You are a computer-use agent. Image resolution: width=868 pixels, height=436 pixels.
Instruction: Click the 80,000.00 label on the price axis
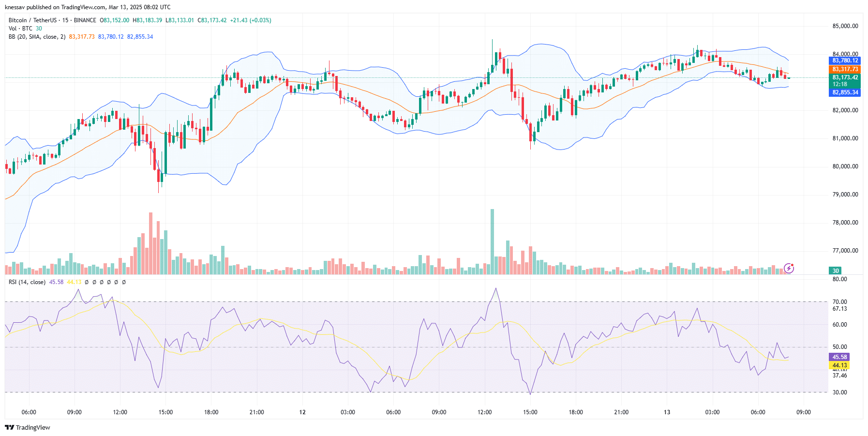pos(845,166)
